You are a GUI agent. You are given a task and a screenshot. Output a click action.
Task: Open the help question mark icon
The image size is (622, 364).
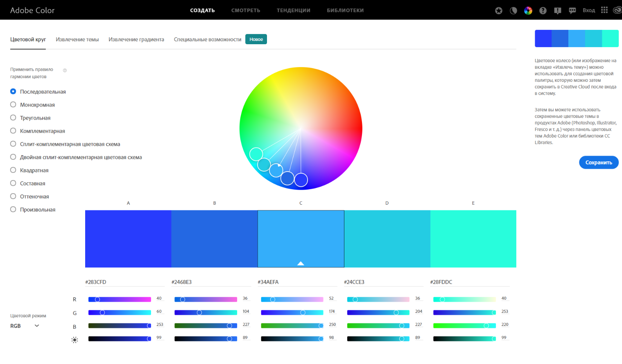(543, 11)
